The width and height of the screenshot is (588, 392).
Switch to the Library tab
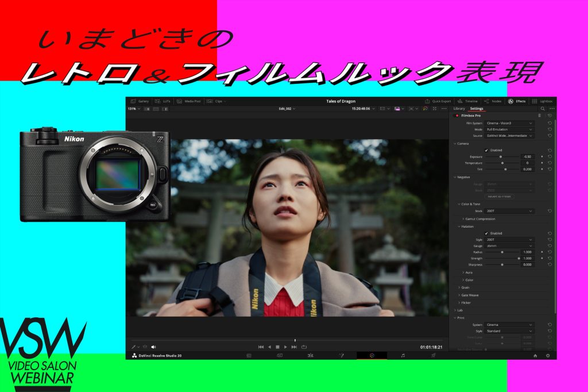pos(459,108)
